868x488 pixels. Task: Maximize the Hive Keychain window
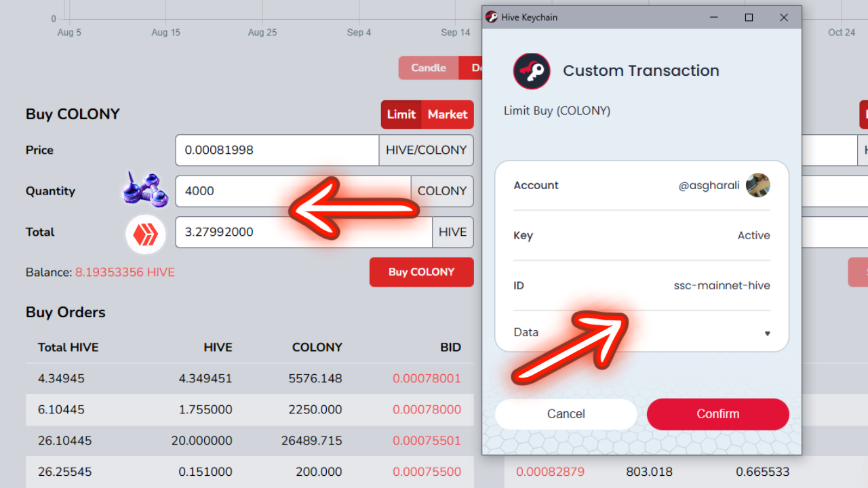coord(749,18)
